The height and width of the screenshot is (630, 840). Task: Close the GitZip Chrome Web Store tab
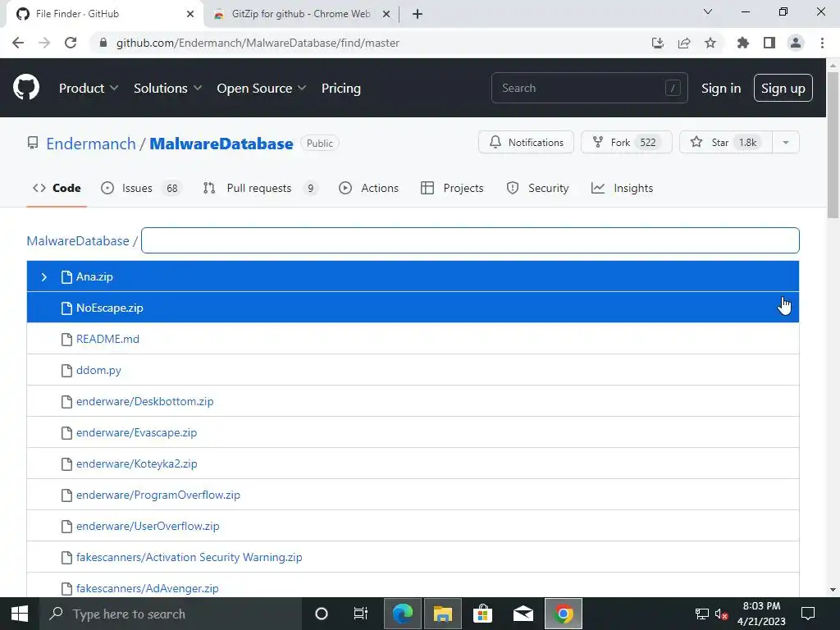click(x=386, y=15)
